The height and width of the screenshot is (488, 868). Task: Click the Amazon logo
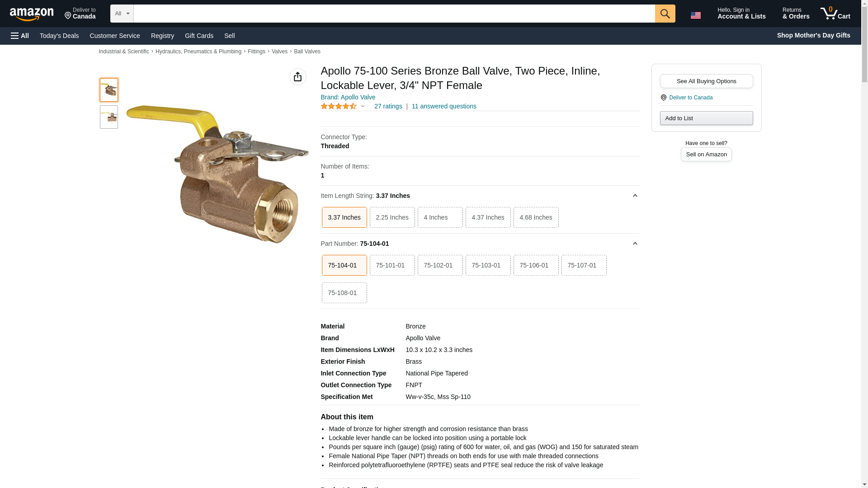tap(32, 14)
